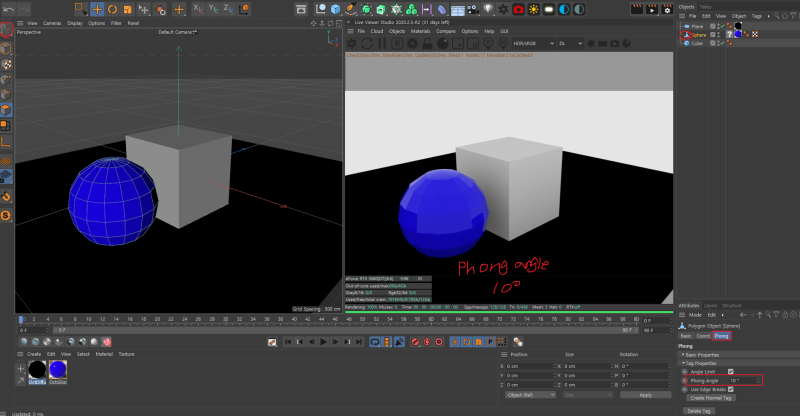Toggle Z axis lock
The height and width of the screenshot is (416, 800).
pos(228,9)
